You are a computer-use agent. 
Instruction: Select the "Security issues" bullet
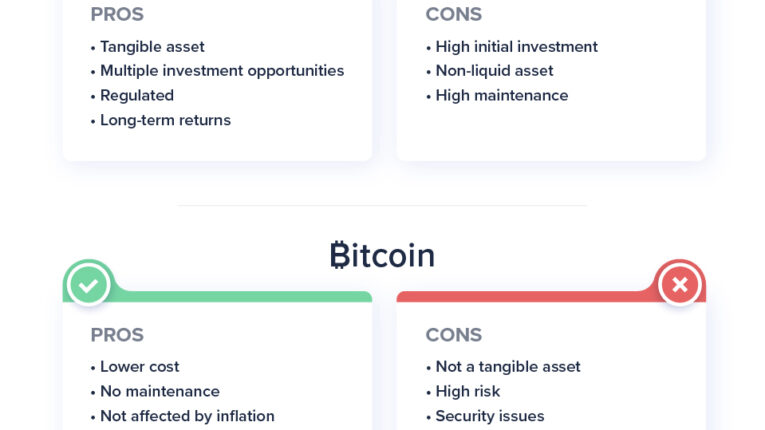pyautogui.click(x=490, y=416)
